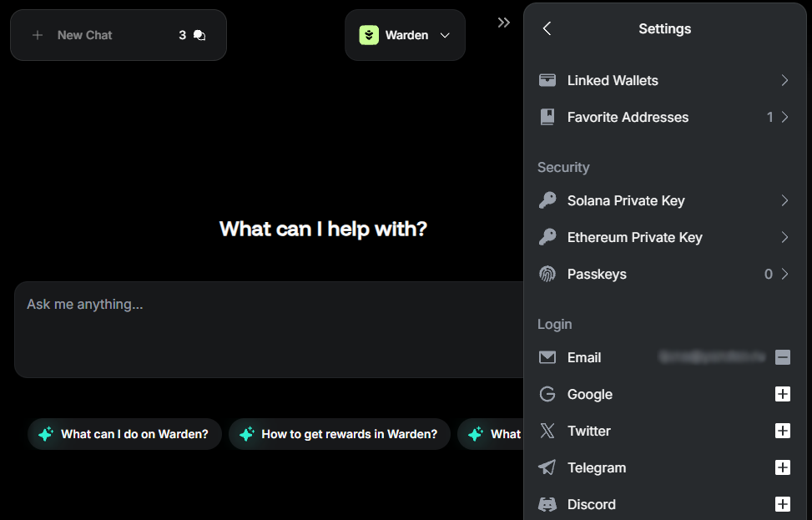Unlink the Email login with the minus button
Screen dimensions: 812x520
pos(783,357)
